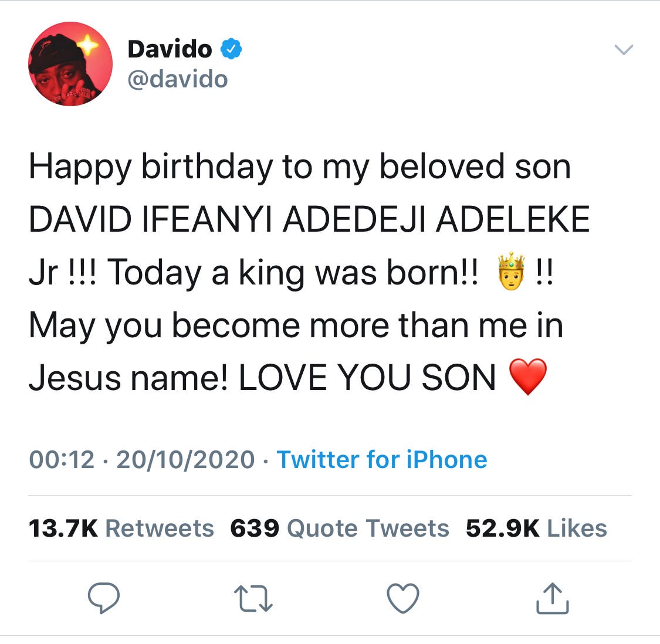Image resolution: width=660 pixels, height=644 pixels.
Task: Click the Twitter for iPhone source link
Action: (x=381, y=459)
